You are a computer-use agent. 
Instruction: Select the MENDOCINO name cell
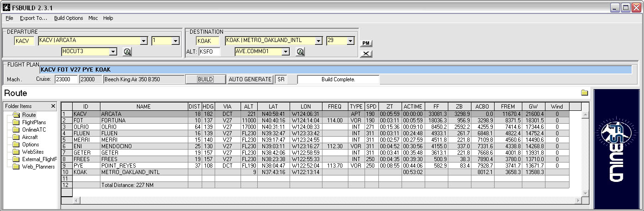click(x=144, y=146)
